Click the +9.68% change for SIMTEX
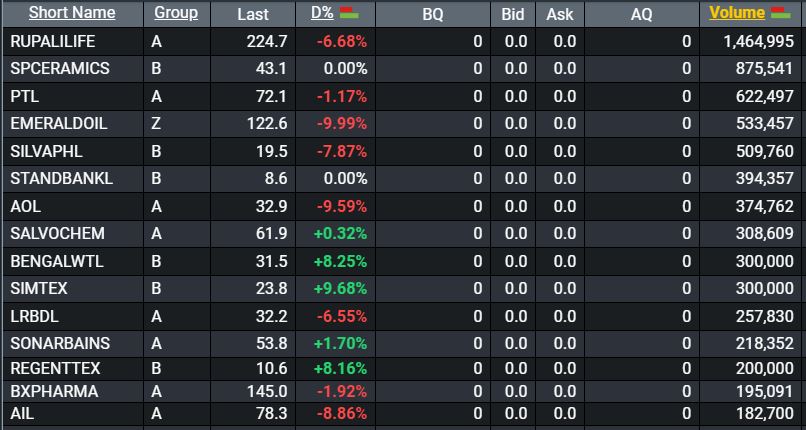 click(x=341, y=289)
